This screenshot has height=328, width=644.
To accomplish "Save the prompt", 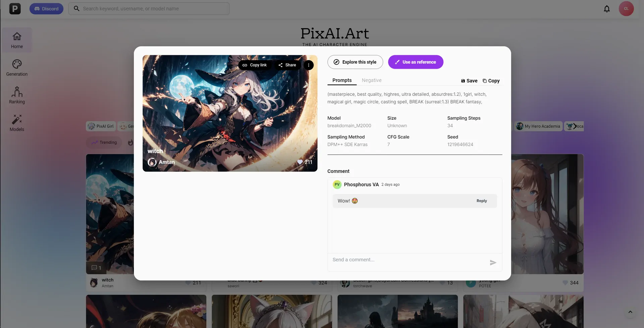I will coord(469,81).
